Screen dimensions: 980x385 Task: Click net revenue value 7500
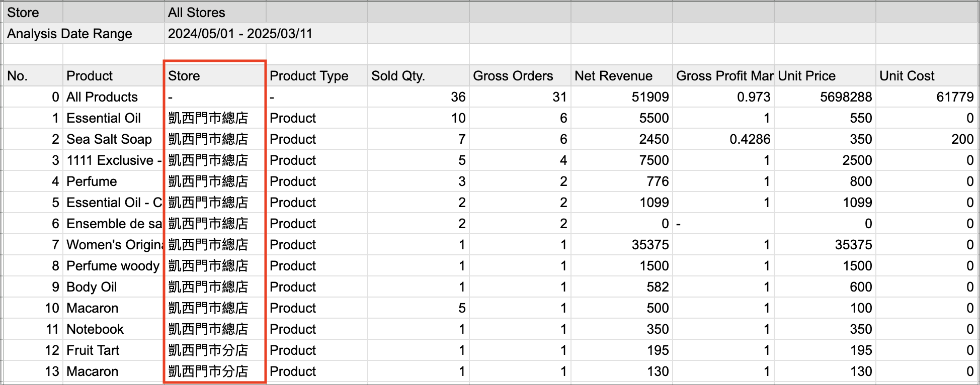[x=622, y=160]
